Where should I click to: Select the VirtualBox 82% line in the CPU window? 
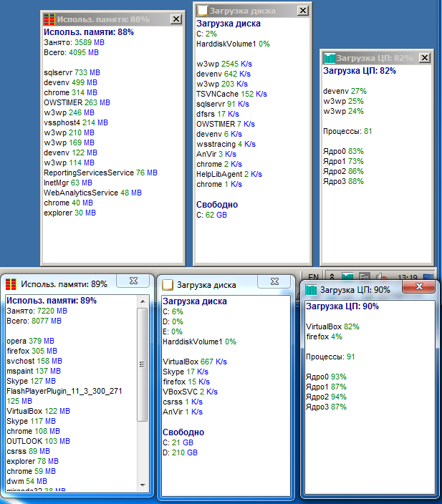coord(332,326)
